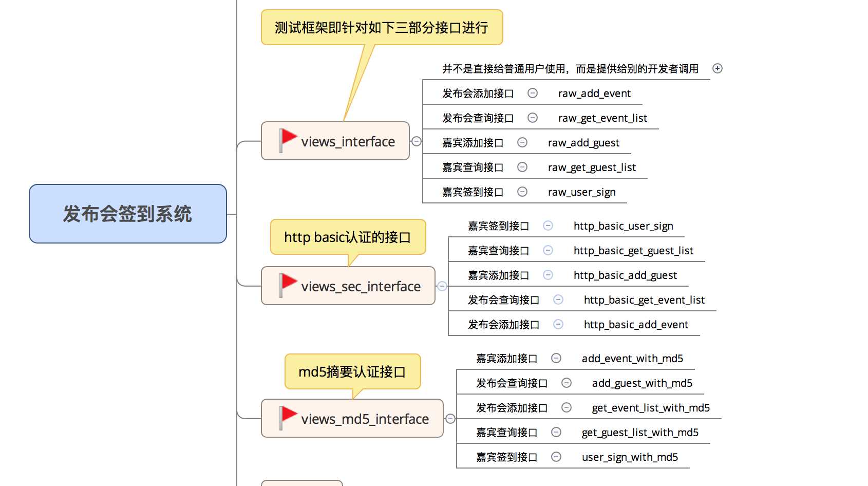868x486 pixels.
Task: Collapse the circle before http_basic_get_event_list
Action: (558, 300)
